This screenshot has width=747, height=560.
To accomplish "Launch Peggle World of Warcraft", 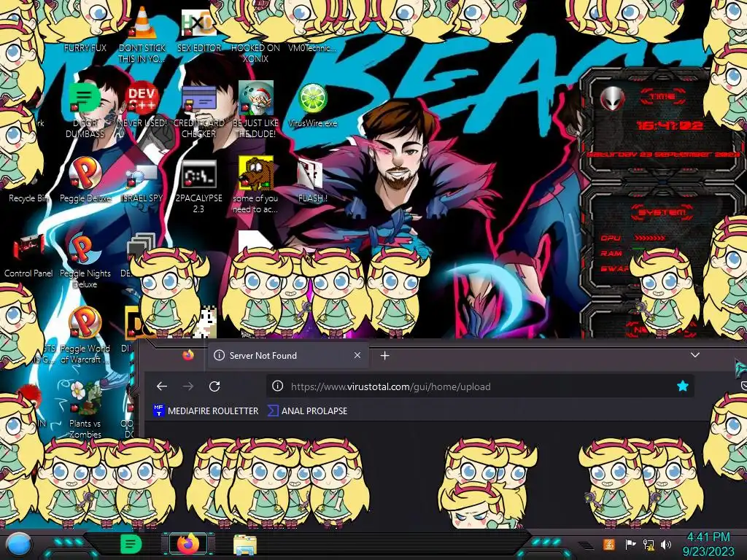I will [x=85, y=335].
